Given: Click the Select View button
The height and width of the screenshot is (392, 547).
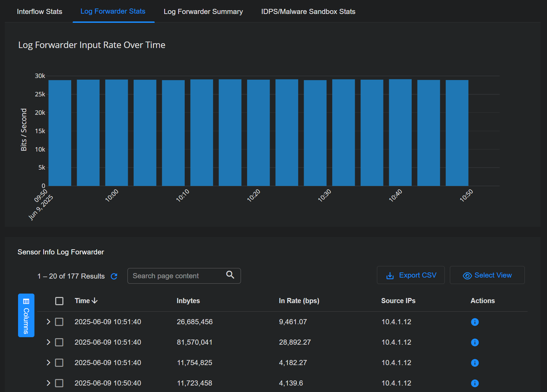Looking at the screenshot, I should (x=487, y=275).
